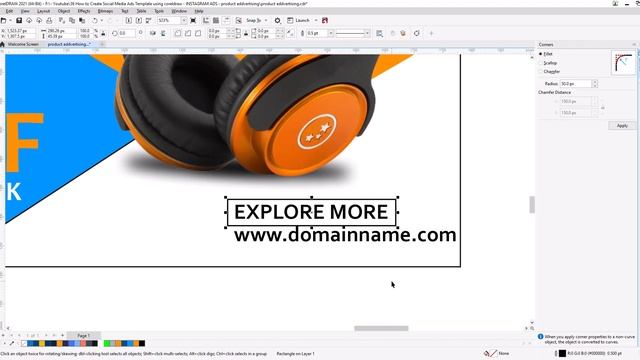
Task: Open the zoom level dropdown
Action: [x=184, y=20]
